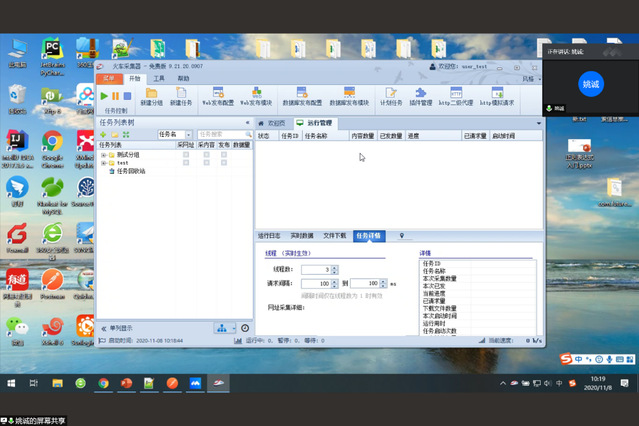Toggle 采内容 checkbox for test group
The width and height of the screenshot is (639, 426).
tap(207, 163)
